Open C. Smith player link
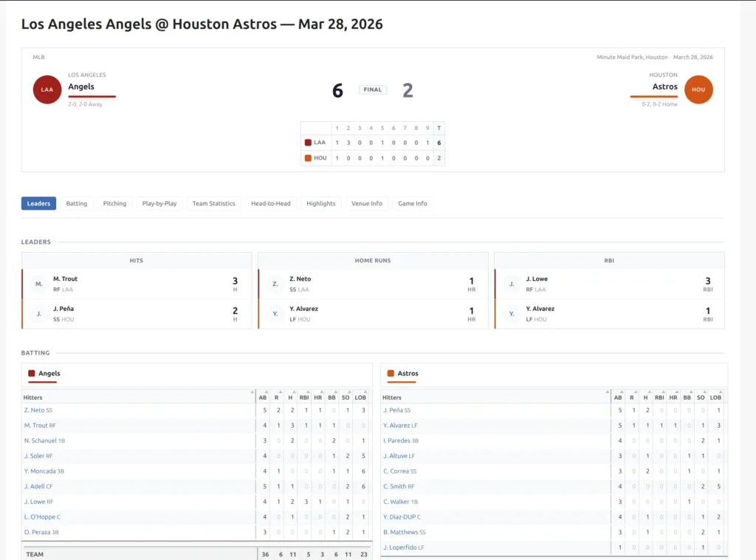Viewport: 756px width, 560px height. click(394, 486)
